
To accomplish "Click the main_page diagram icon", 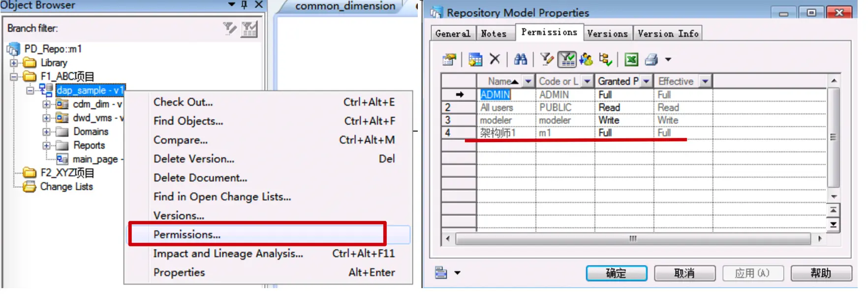I will [x=62, y=159].
